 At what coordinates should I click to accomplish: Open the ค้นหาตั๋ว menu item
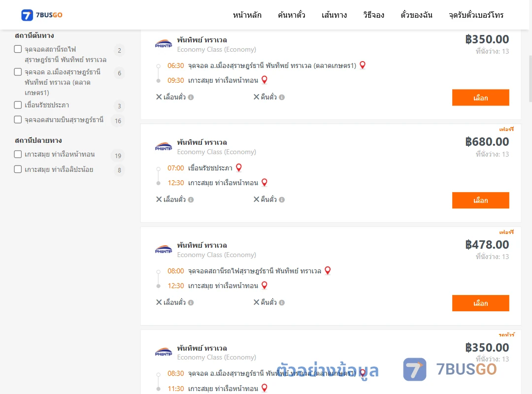tap(292, 15)
